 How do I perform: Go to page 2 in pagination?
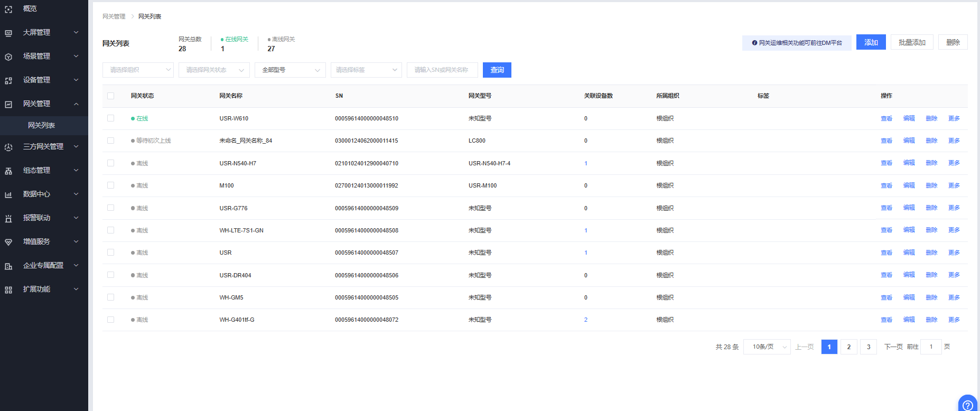pyautogui.click(x=848, y=347)
